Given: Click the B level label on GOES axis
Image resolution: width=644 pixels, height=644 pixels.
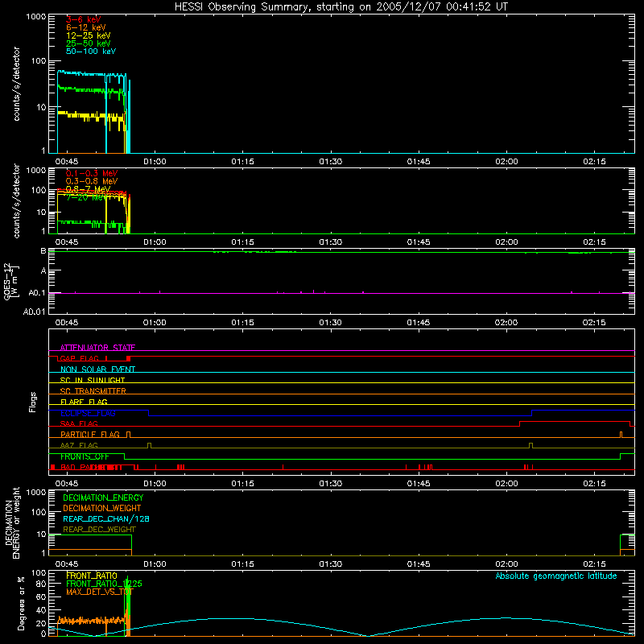Looking at the screenshot, I should pyautogui.click(x=43, y=250).
